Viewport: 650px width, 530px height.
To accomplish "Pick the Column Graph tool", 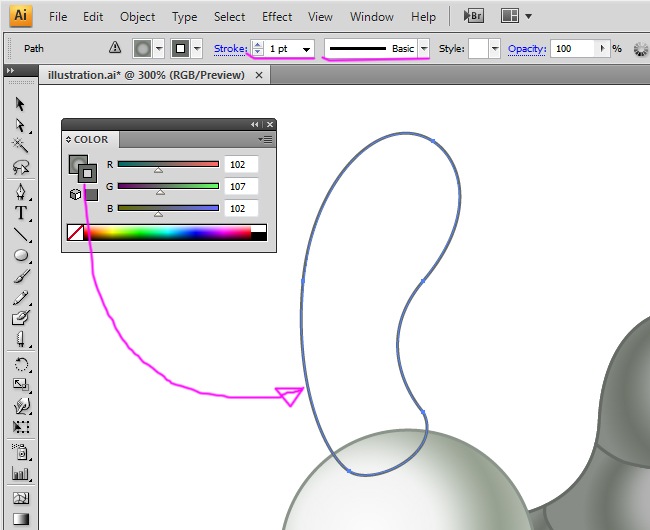I will pos(21,474).
